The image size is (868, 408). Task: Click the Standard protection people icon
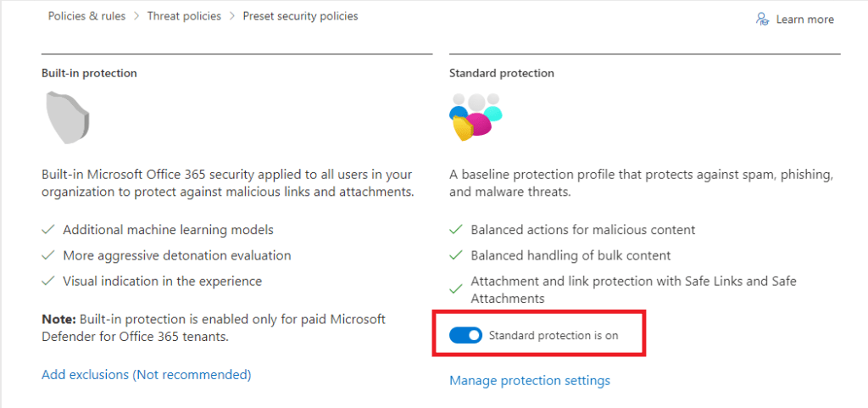pos(474,116)
